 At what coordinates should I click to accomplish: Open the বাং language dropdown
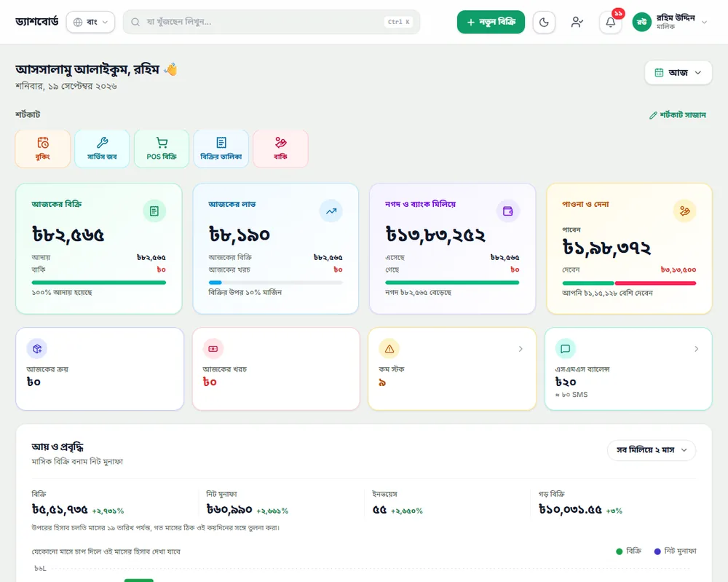[x=90, y=22]
